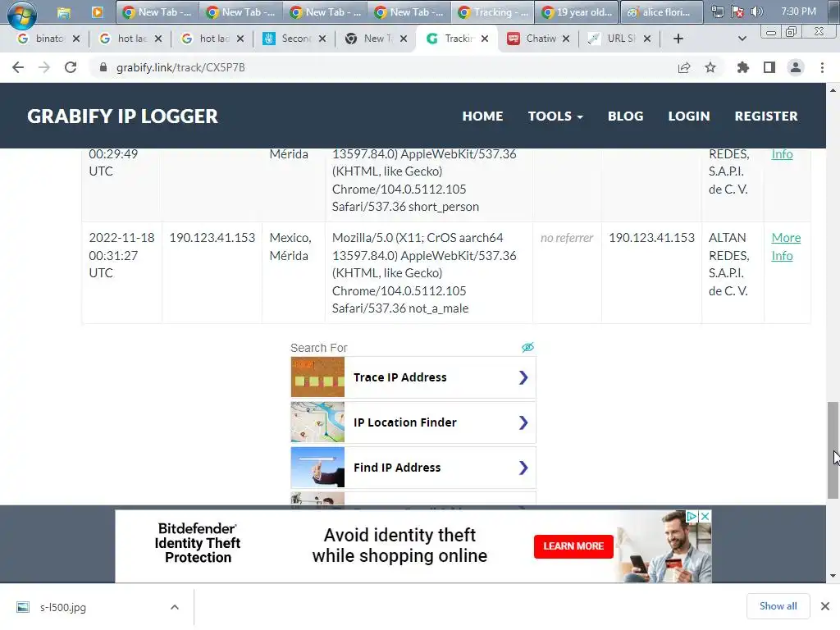Open the Chrome three-dot menu
Screen dimensions: 840x630
pos(822,67)
